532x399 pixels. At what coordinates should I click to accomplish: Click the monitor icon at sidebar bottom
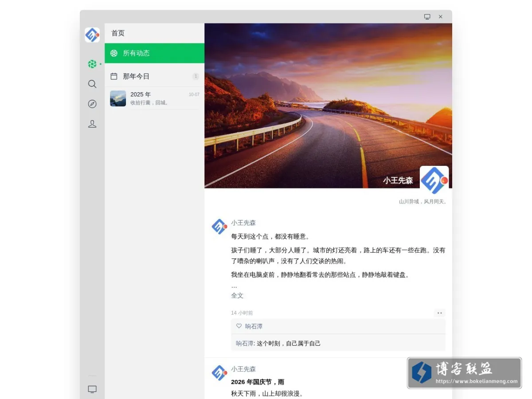pyautogui.click(x=92, y=389)
